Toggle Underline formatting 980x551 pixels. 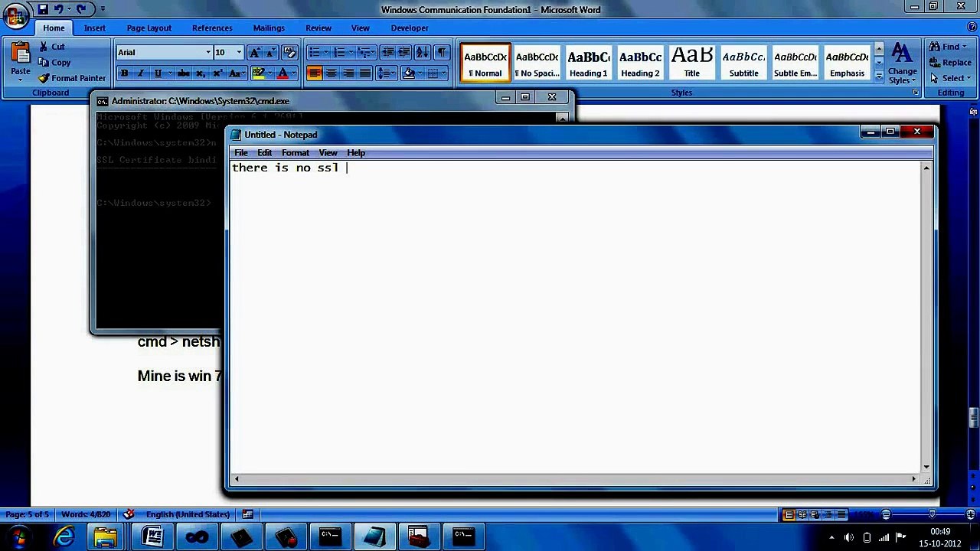coord(158,73)
